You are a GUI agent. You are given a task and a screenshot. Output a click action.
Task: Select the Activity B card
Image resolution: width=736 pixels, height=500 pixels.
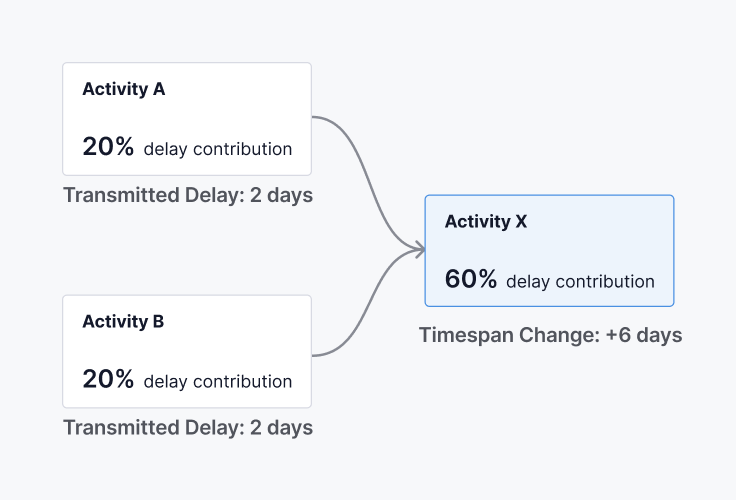tap(187, 351)
